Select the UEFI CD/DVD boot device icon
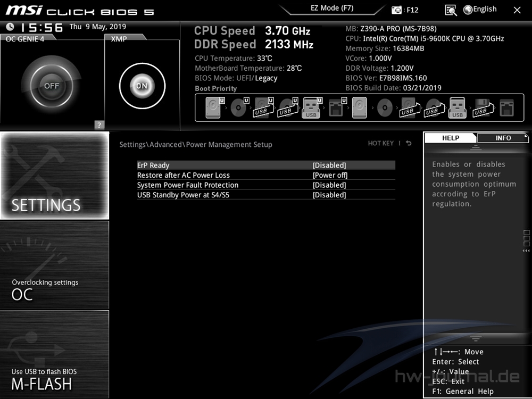 pyautogui.click(x=239, y=108)
